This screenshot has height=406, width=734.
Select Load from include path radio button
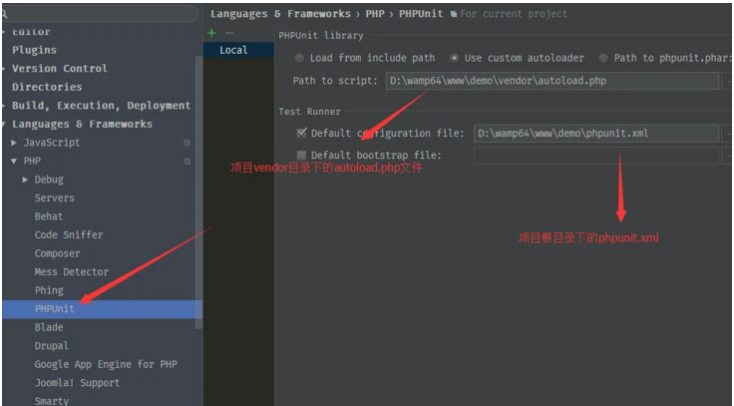coord(299,58)
